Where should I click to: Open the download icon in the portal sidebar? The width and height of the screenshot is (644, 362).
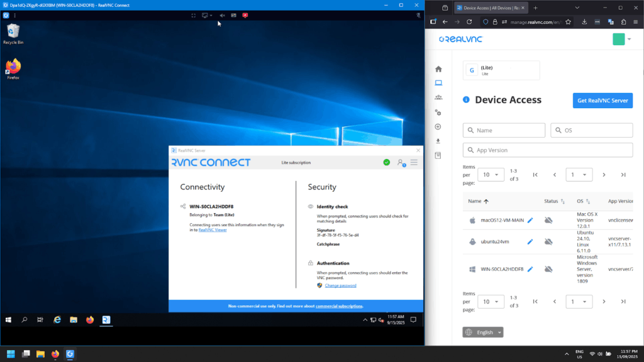(x=438, y=141)
